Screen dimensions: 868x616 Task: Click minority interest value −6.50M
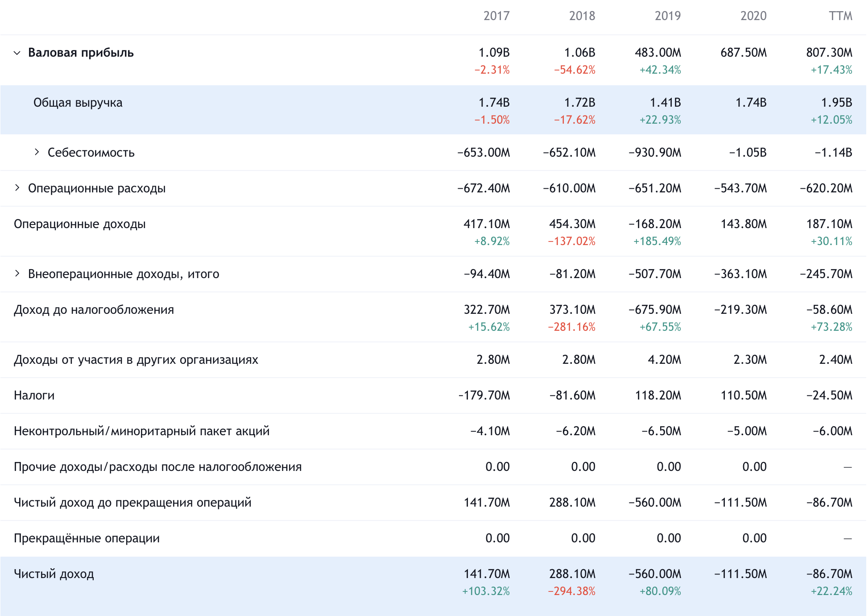tap(661, 431)
